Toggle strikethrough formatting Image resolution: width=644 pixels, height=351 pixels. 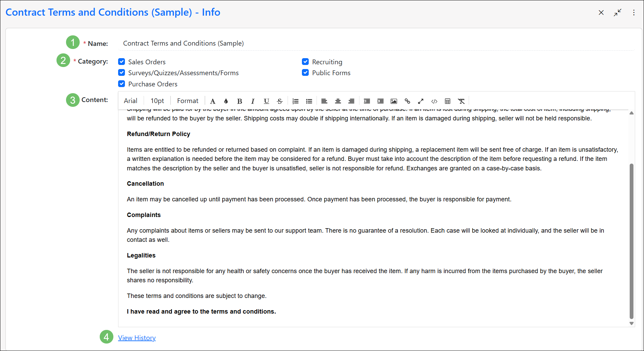pyautogui.click(x=280, y=101)
